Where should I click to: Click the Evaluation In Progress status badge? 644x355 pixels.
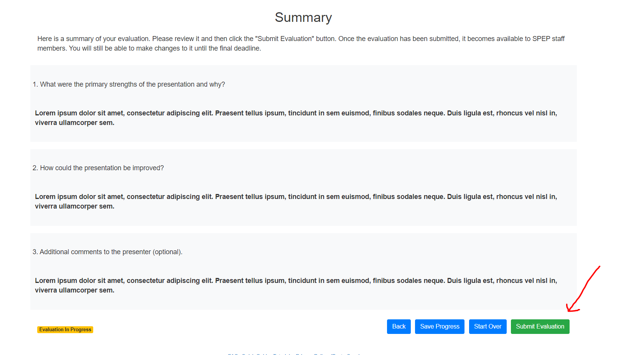(x=65, y=330)
